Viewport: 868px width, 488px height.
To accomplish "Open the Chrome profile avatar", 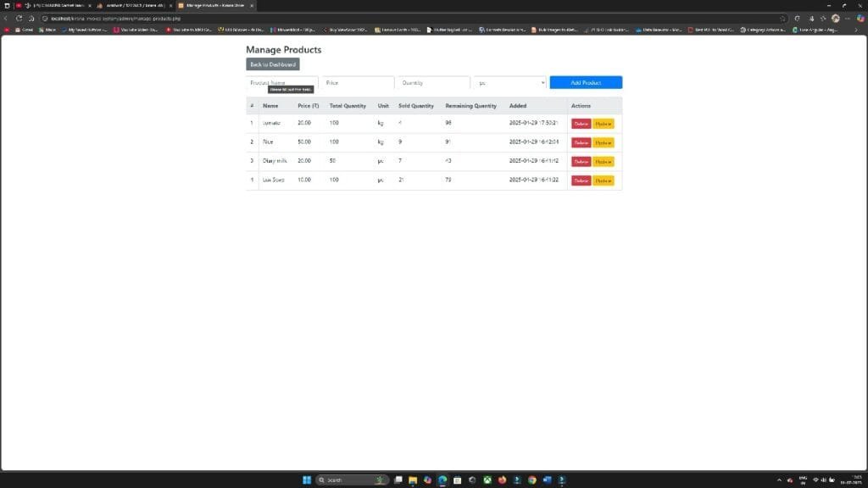I will tap(835, 18).
